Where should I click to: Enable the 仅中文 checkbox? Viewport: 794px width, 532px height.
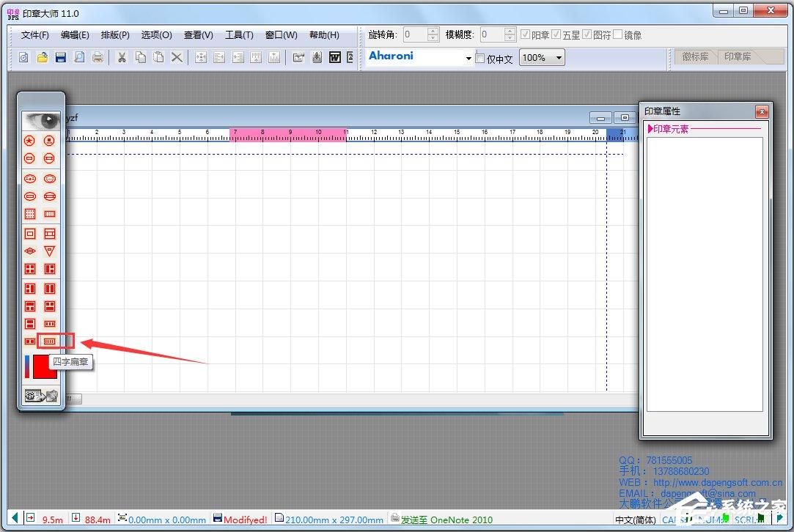pos(479,58)
